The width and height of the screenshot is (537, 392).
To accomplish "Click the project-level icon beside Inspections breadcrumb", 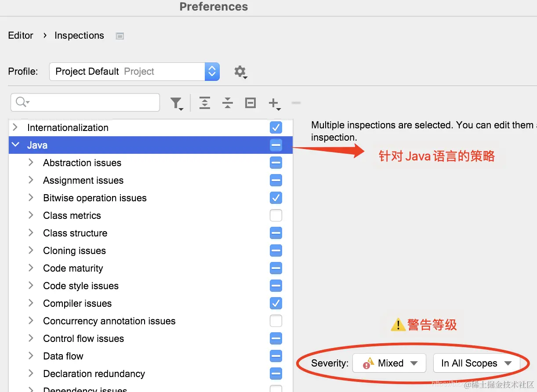I will coord(120,36).
